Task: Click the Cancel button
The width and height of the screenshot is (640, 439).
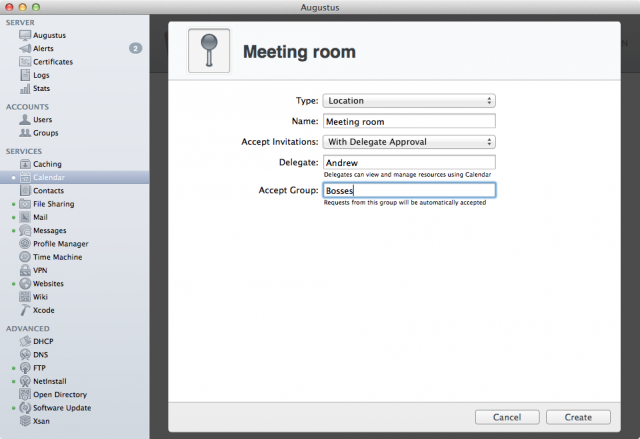Action: [507, 417]
